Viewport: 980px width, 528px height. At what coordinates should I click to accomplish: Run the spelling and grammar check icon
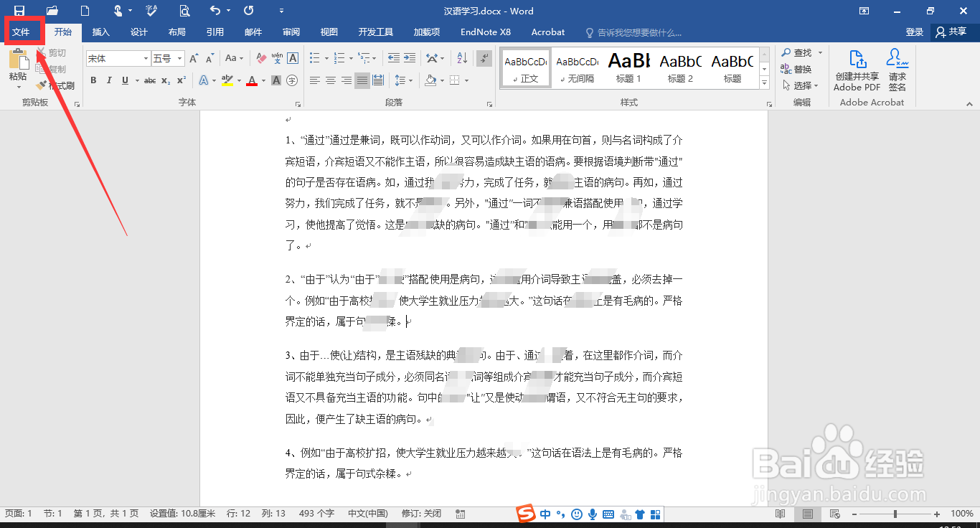click(151, 11)
